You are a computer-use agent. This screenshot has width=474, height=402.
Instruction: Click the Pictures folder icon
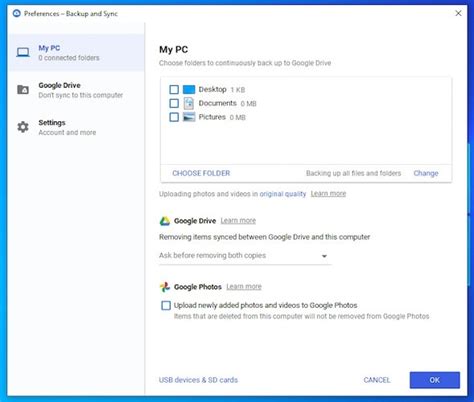189,117
